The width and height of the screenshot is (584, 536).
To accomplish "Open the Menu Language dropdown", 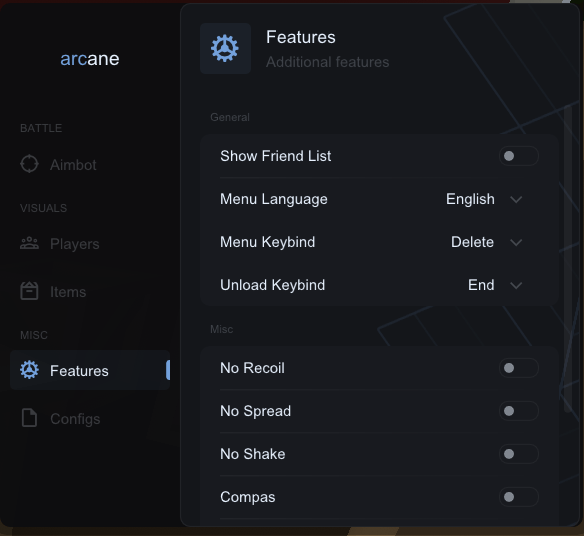I will pyautogui.click(x=484, y=199).
